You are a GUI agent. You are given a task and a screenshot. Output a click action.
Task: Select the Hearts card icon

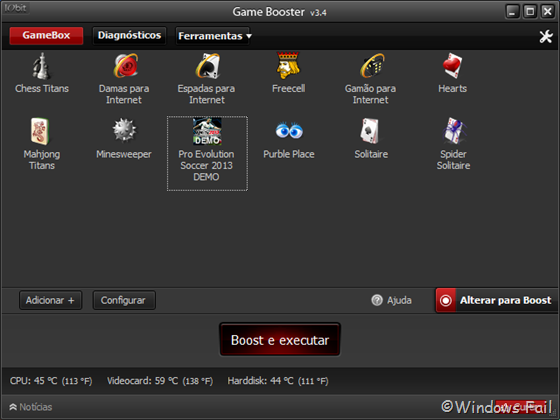coord(452,66)
